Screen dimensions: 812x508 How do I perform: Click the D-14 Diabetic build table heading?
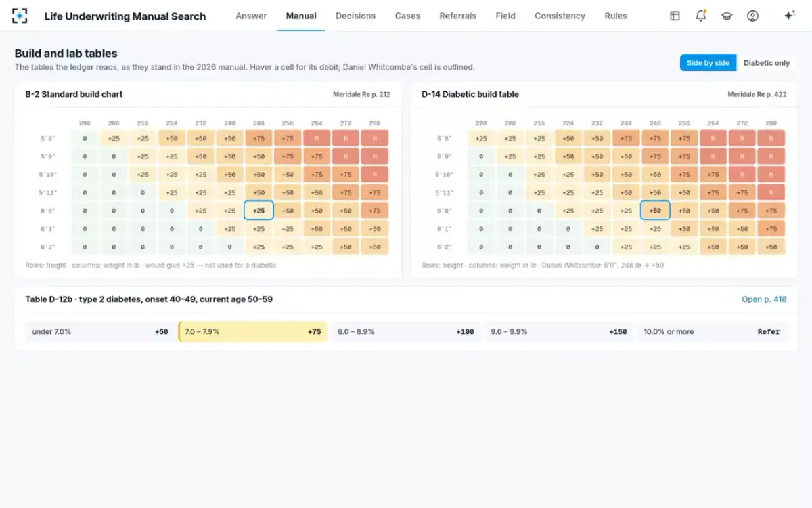coord(470,94)
